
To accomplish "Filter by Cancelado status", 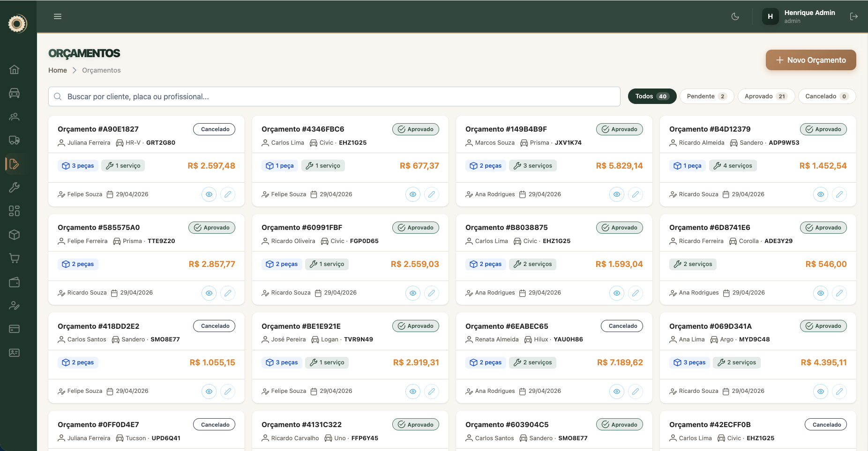I will pos(827,96).
